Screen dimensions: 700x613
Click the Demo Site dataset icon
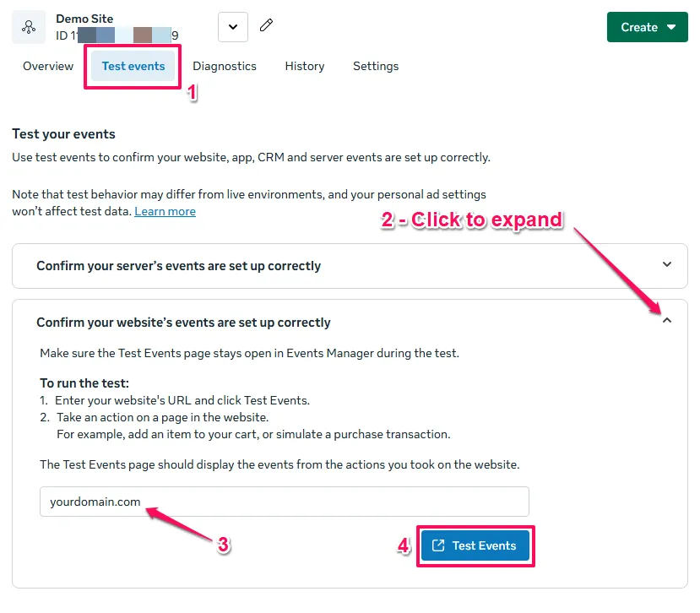[x=28, y=27]
